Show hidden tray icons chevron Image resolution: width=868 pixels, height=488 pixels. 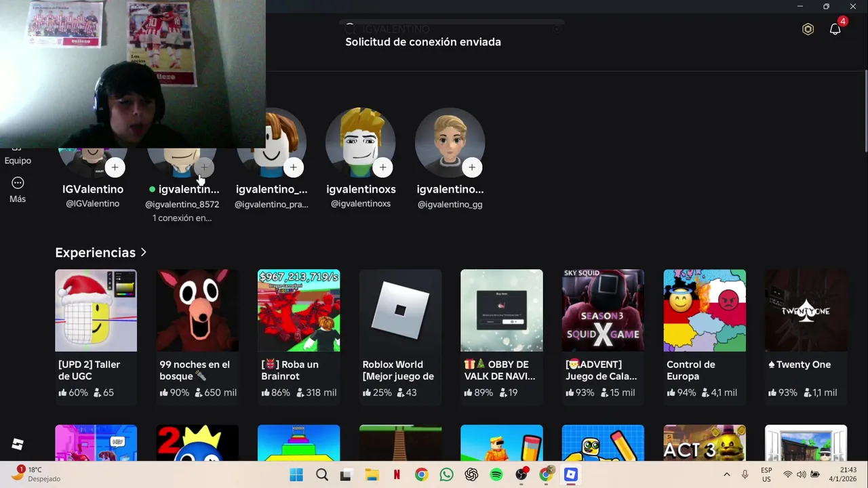pyautogui.click(x=726, y=474)
